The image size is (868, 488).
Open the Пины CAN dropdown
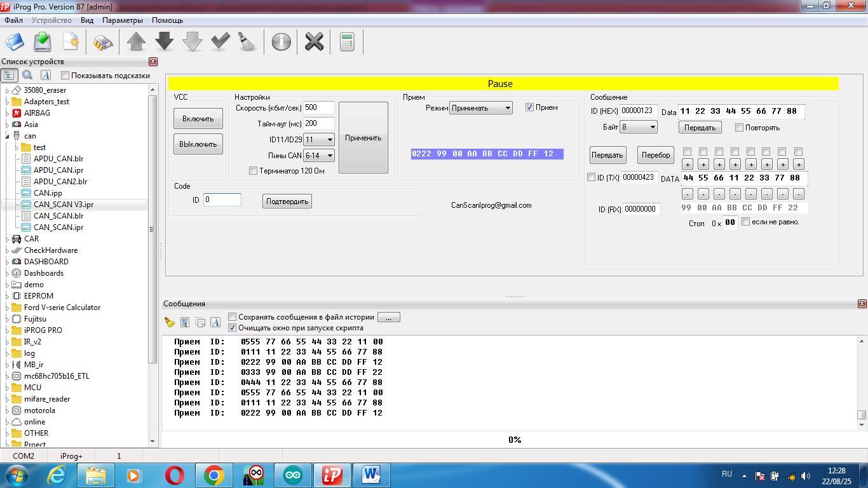coord(319,155)
